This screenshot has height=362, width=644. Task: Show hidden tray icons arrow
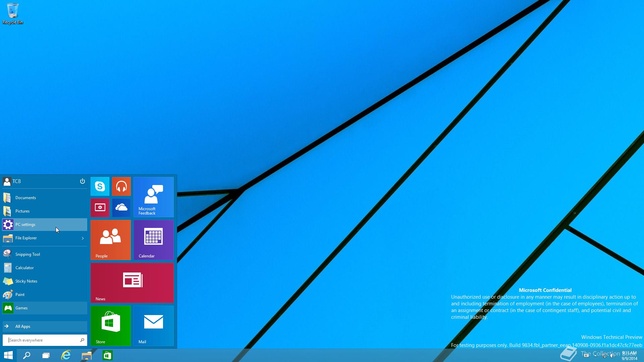tap(595, 356)
